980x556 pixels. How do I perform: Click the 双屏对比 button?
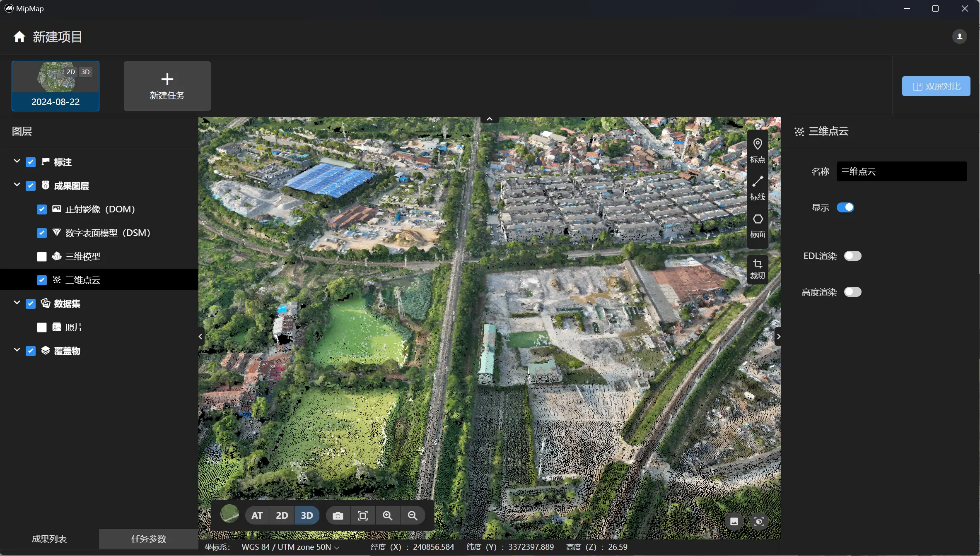coord(936,86)
